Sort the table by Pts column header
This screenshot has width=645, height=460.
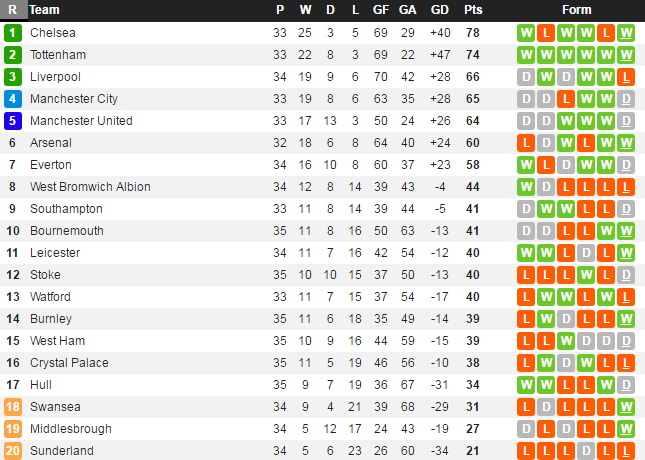(x=472, y=10)
